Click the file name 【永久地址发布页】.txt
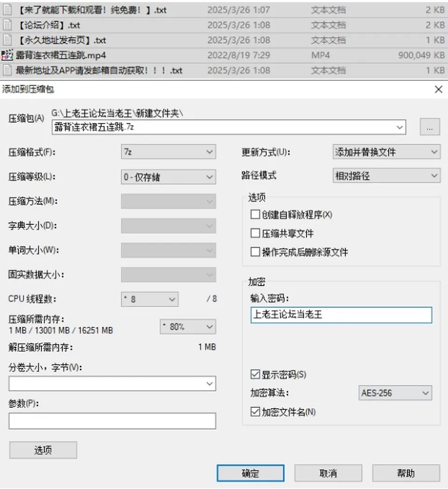 pyautogui.click(x=62, y=40)
